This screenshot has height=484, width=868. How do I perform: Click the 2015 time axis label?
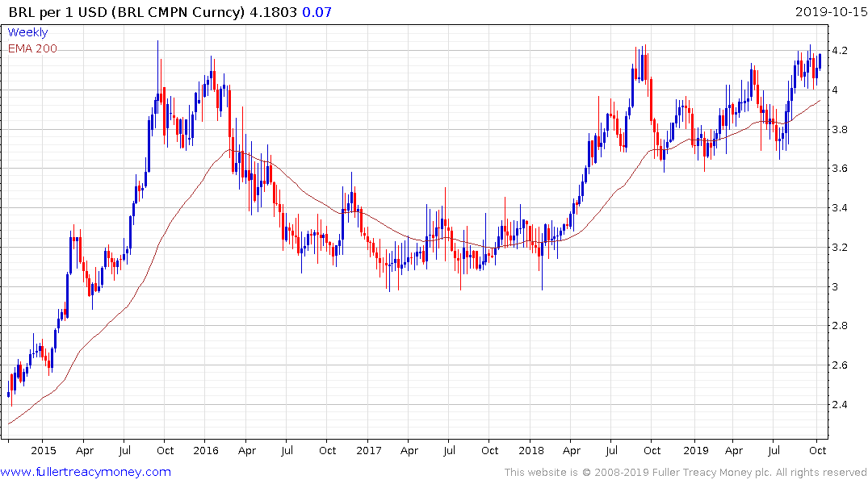(44, 450)
